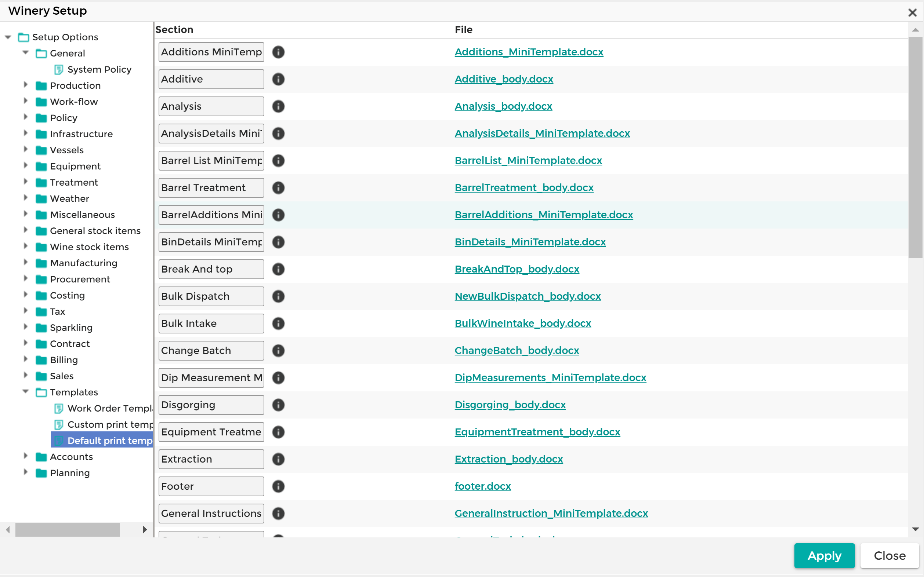Open NewBulkDispatch_body.docx file link
924x577 pixels.
point(528,296)
